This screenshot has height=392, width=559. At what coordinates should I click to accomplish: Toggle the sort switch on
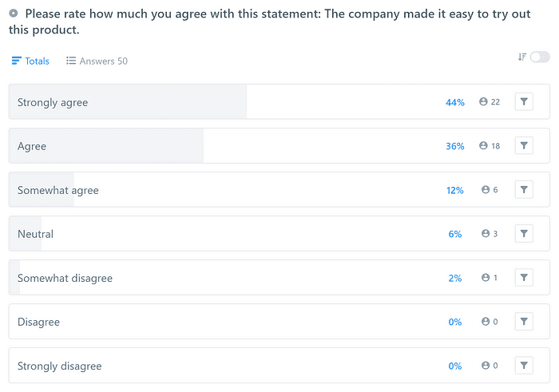tap(541, 57)
